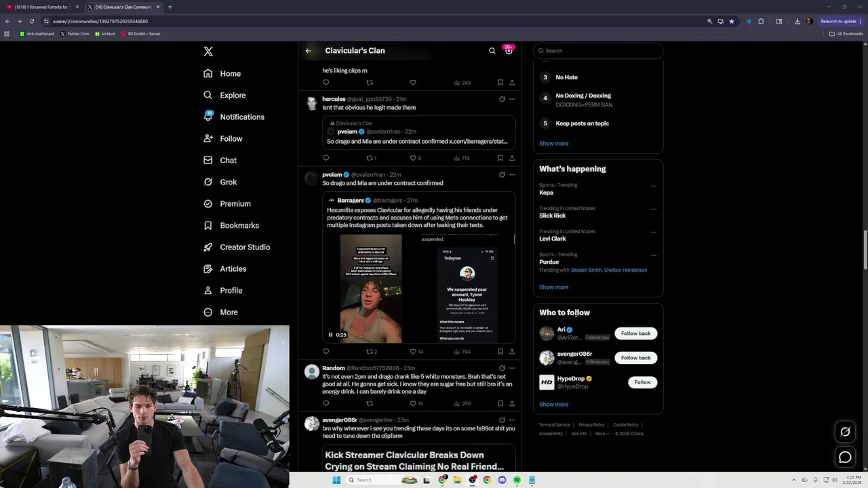Open the floating chat messages button

(845, 457)
